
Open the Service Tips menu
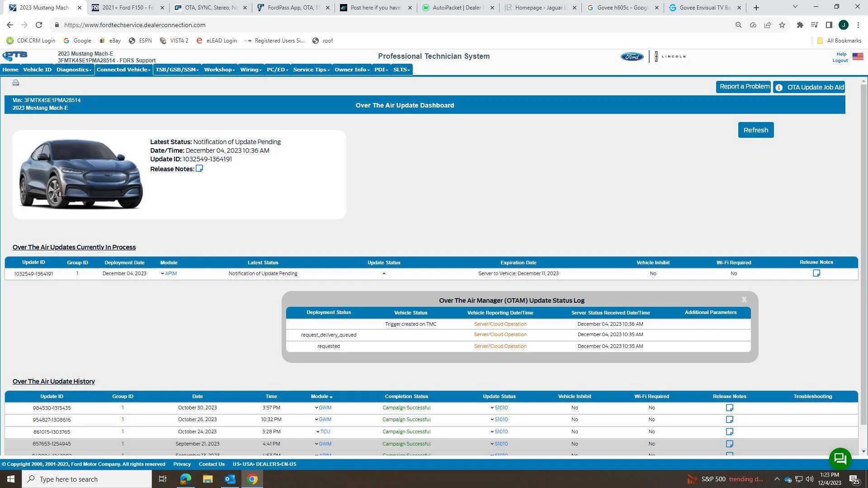311,70
